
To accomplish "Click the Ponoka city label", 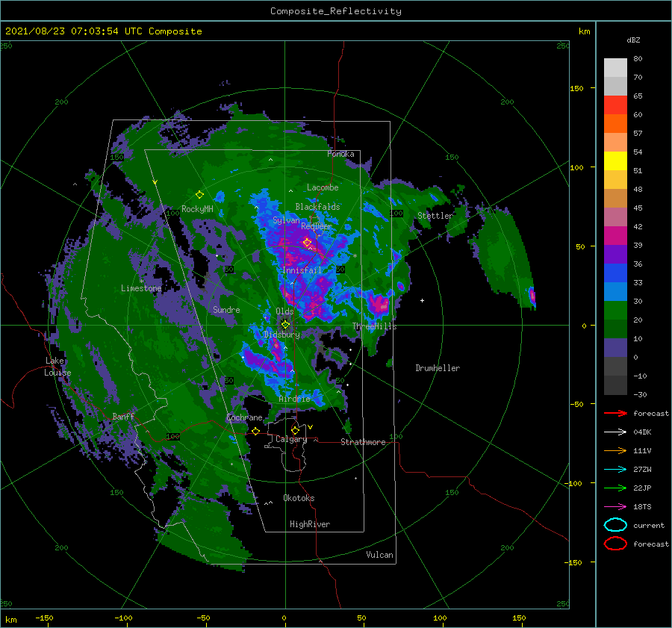I will tap(340, 154).
